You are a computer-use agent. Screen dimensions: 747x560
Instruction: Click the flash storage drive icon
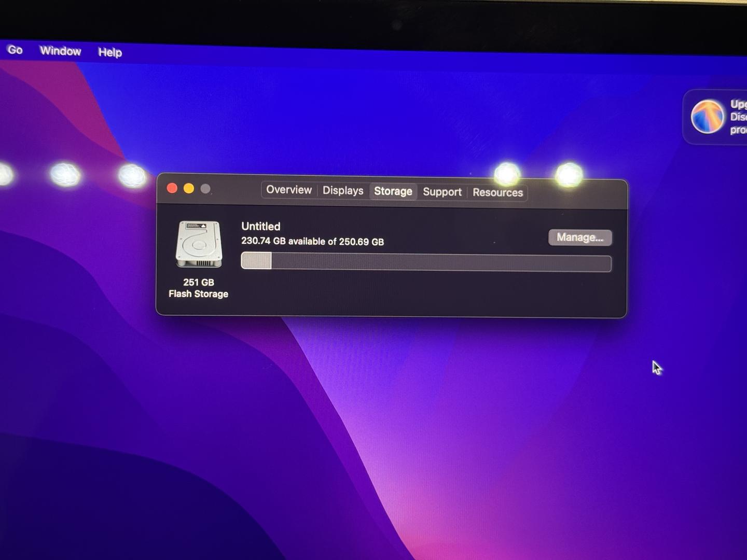coord(199,244)
